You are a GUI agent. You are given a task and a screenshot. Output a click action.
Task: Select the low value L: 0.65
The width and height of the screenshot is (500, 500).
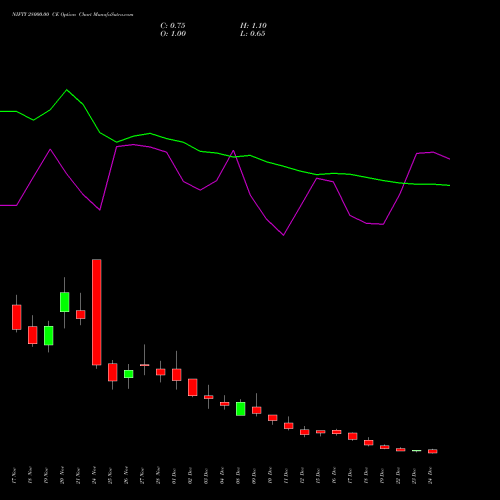point(253,34)
